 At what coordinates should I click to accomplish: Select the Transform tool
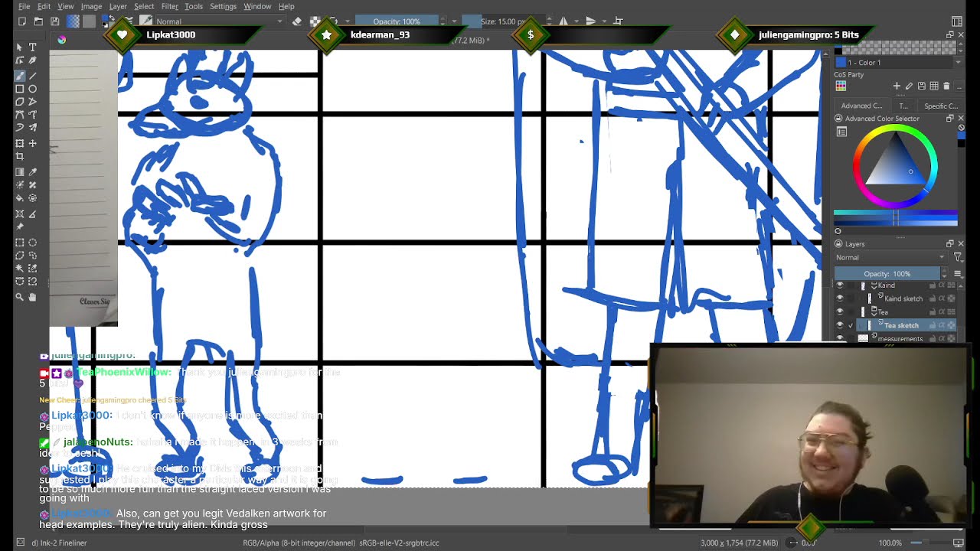20,144
